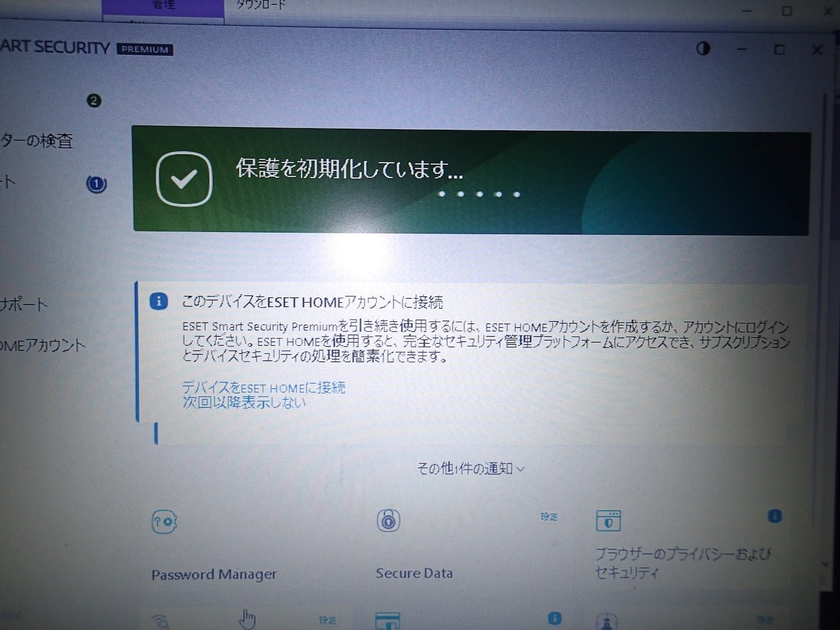Switch to 管理 tab in background window
Viewport: 840px width, 630px height.
pos(164,5)
